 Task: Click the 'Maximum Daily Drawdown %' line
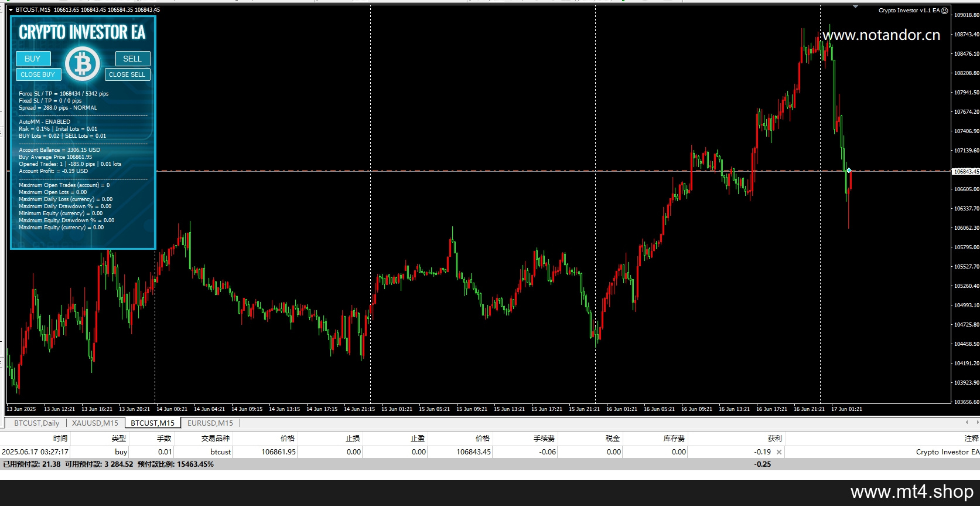tap(65, 206)
